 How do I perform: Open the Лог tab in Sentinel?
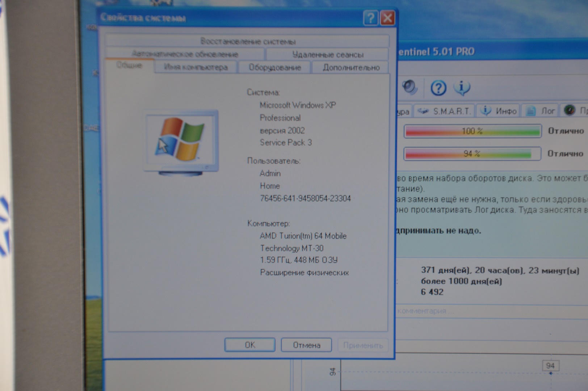pyautogui.click(x=540, y=111)
